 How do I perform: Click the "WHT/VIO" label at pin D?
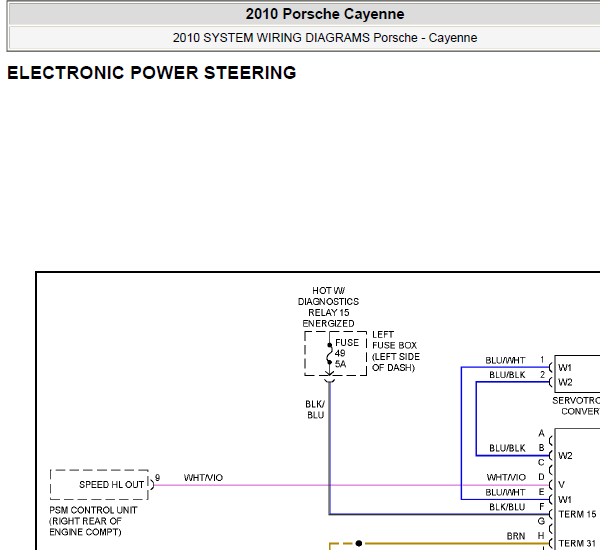click(506, 477)
